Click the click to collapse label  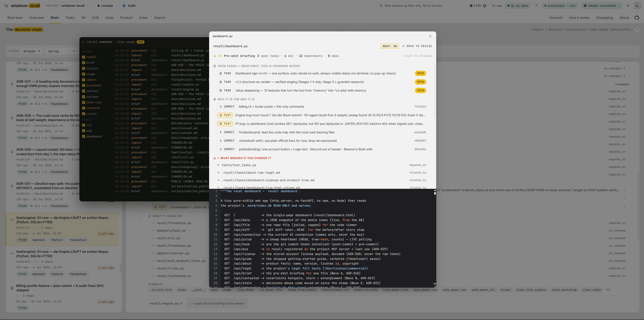click(418, 56)
